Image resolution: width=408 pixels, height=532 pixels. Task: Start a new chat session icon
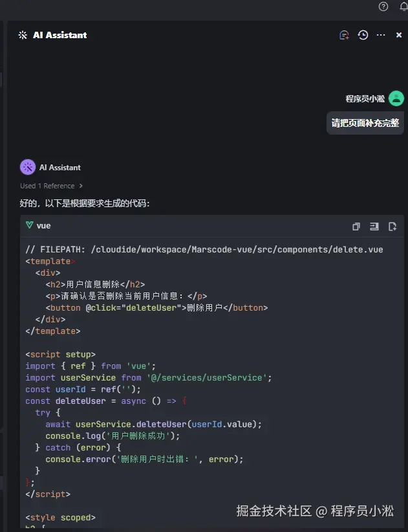[x=344, y=35]
